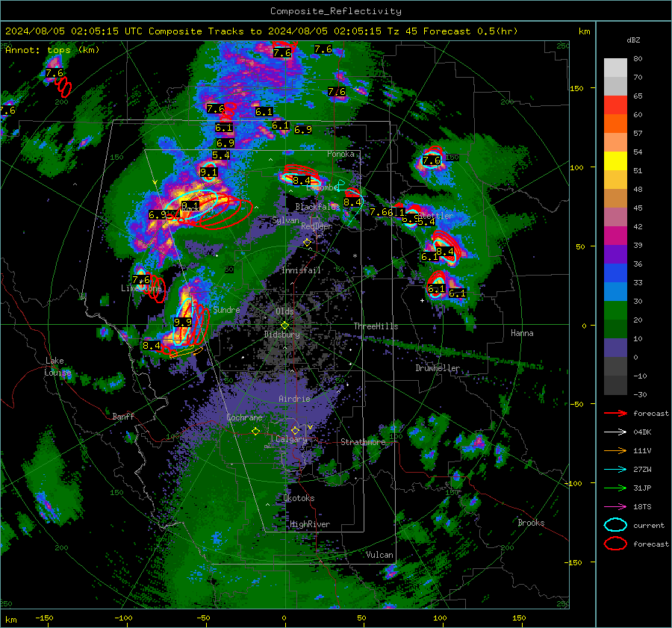Click the 7.6 top label on northeast storm cell

[432, 161]
